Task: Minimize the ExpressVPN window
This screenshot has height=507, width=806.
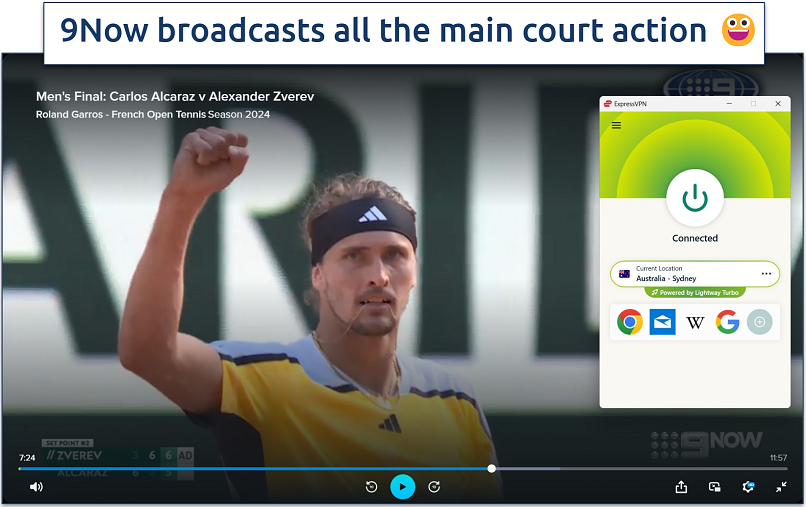Action: click(x=729, y=104)
